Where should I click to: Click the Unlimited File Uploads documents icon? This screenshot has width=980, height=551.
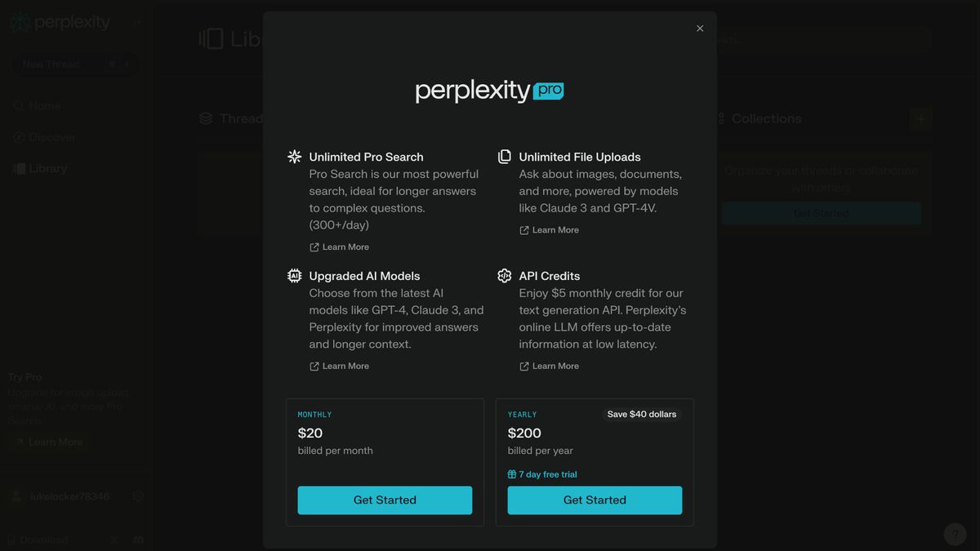coord(505,157)
